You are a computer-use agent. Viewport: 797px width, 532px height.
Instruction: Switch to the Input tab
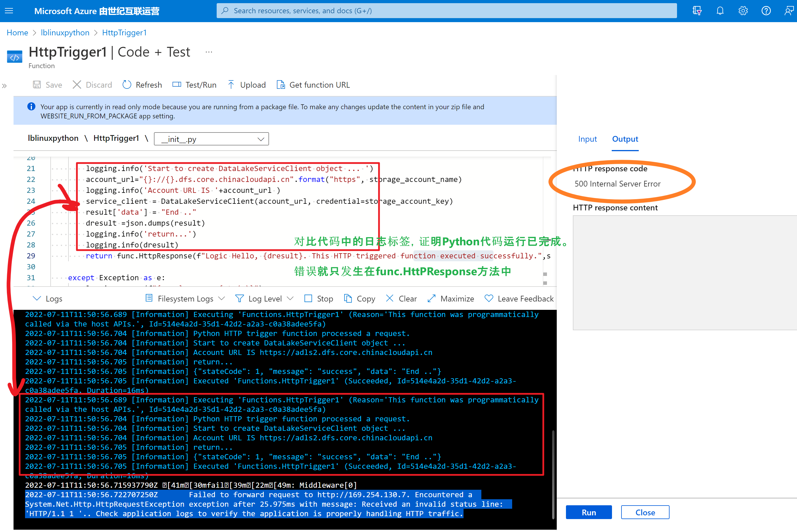(x=587, y=139)
